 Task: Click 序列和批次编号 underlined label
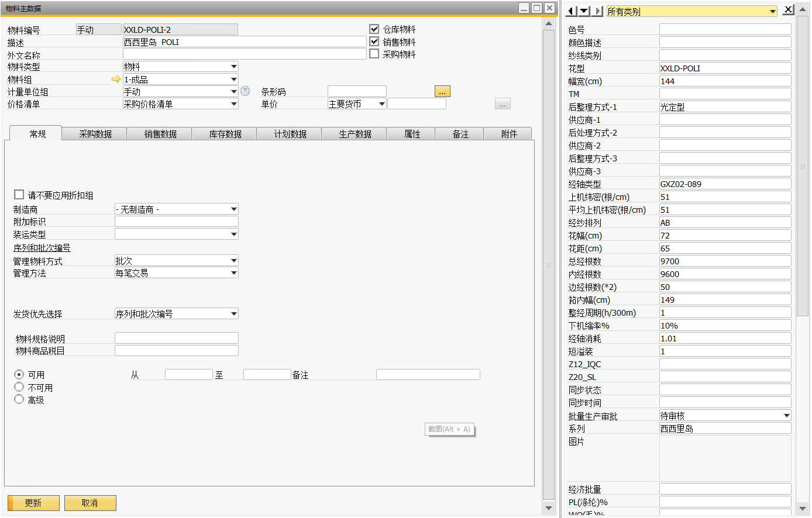42,248
